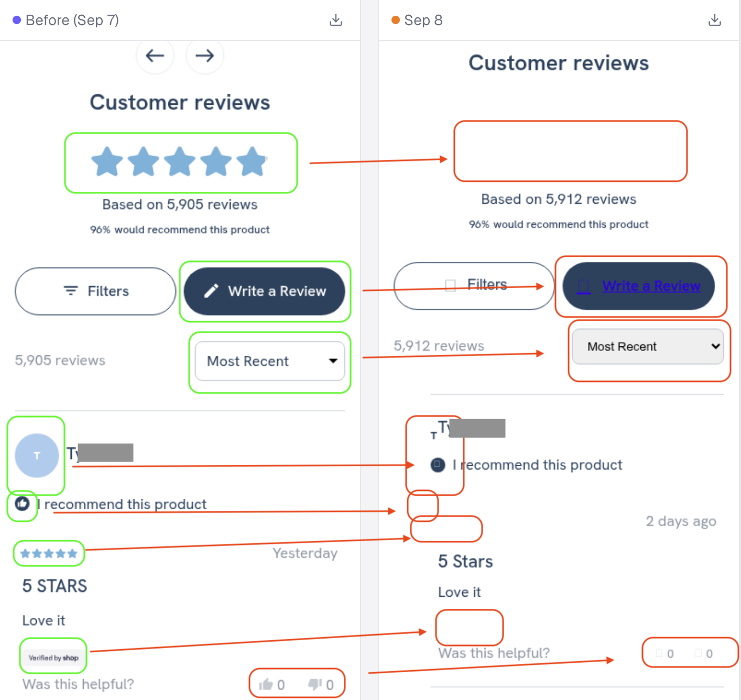Image resolution: width=741 pixels, height=700 pixels.
Task: Click Customer reviews heading in Sep 8 panel
Action: click(559, 63)
